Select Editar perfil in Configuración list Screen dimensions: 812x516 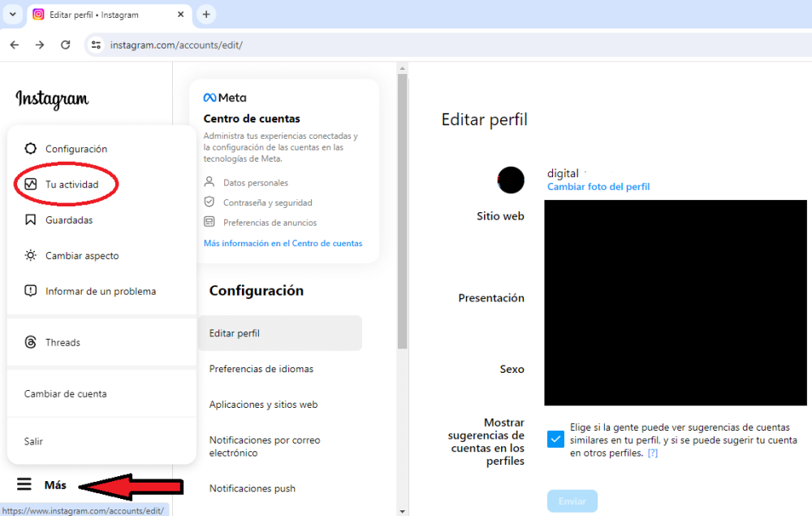(x=280, y=333)
